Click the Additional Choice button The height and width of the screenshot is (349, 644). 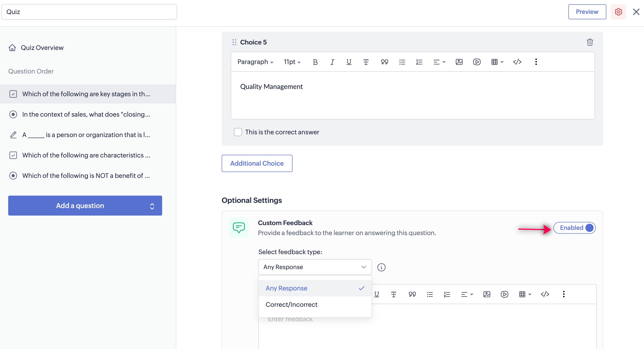click(257, 163)
